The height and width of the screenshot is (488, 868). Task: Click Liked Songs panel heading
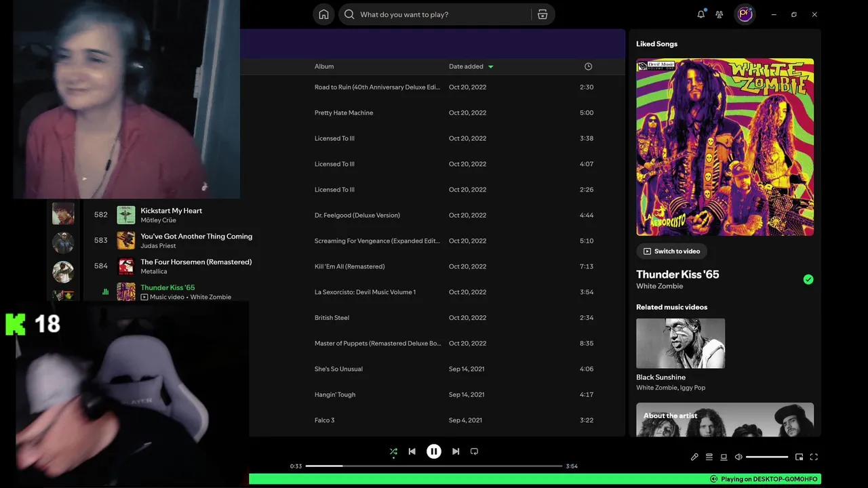pyautogui.click(x=656, y=44)
